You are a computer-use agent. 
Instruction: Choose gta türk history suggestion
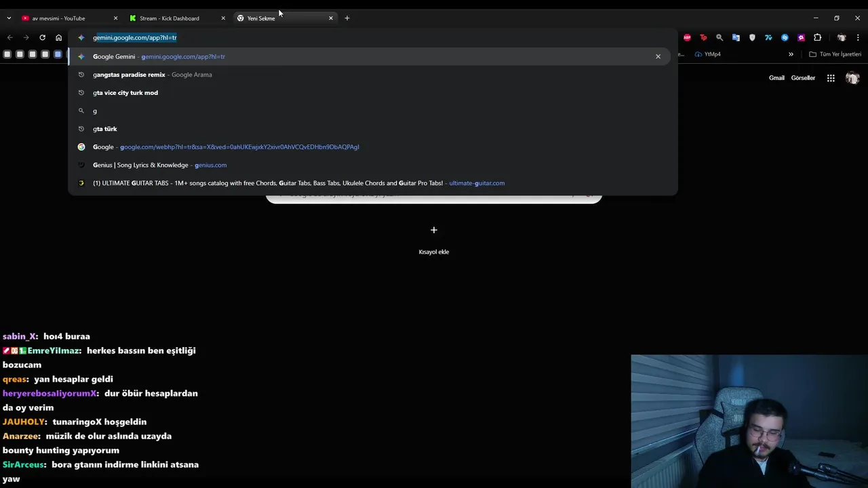[370, 129]
